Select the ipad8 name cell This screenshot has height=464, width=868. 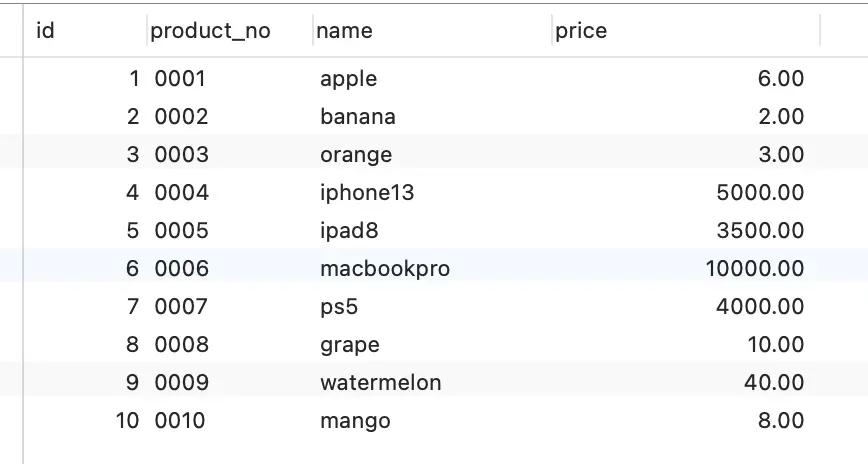349,231
